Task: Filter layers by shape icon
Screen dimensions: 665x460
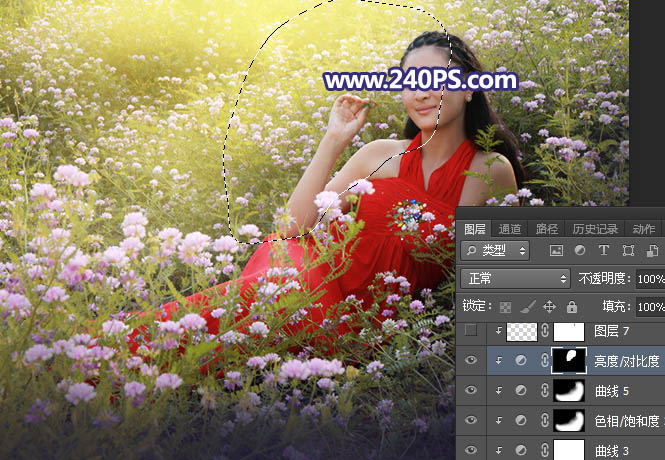Action: pos(628,250)
